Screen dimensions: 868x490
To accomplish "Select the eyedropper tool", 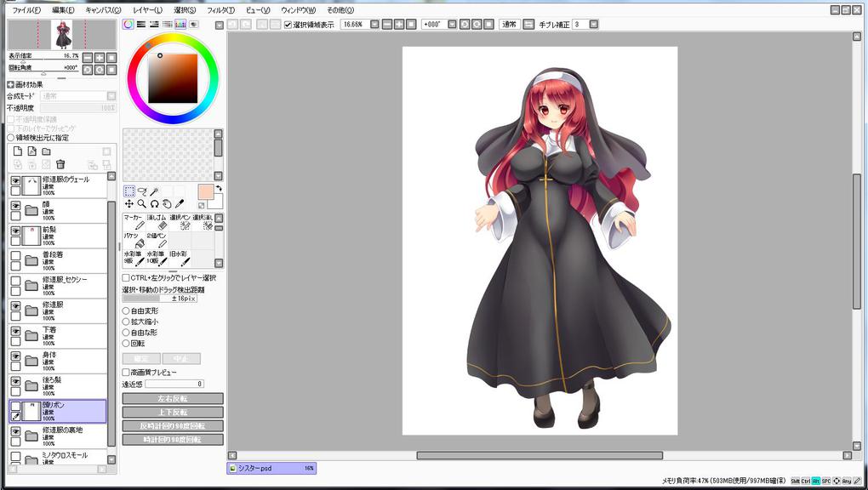I will [x=180, y=204].
